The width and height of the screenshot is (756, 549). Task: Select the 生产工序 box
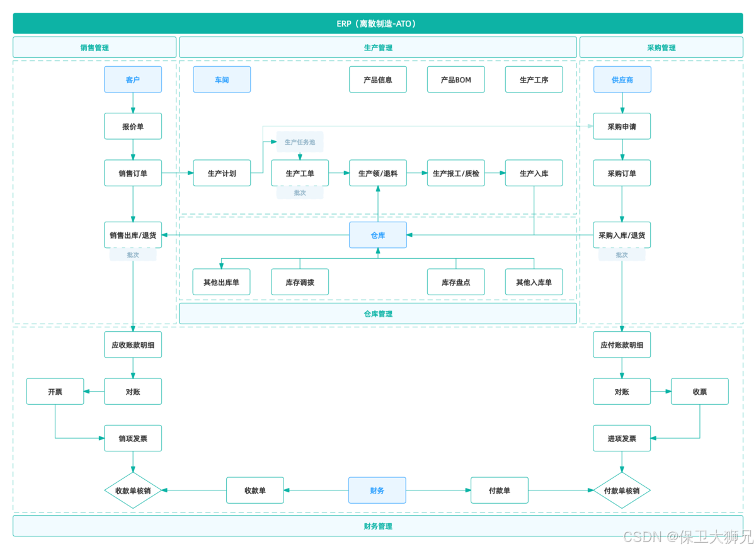(534, 80)
